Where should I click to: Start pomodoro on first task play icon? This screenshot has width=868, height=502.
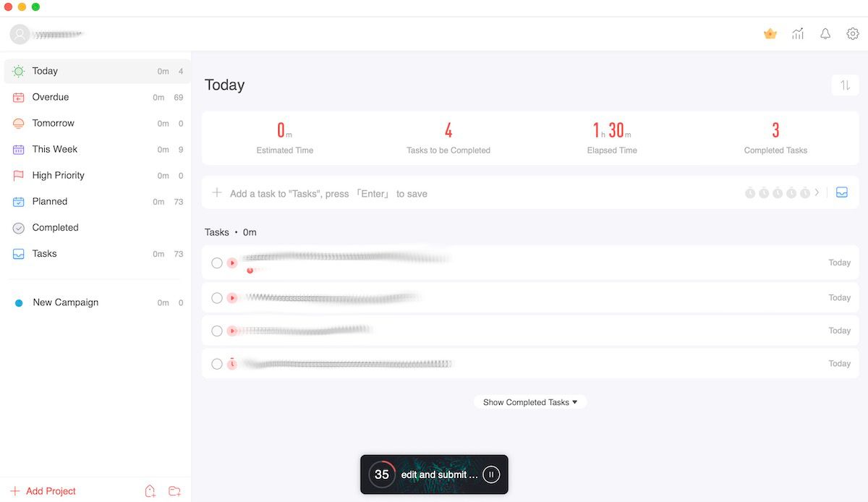click(x=231, y=263)
